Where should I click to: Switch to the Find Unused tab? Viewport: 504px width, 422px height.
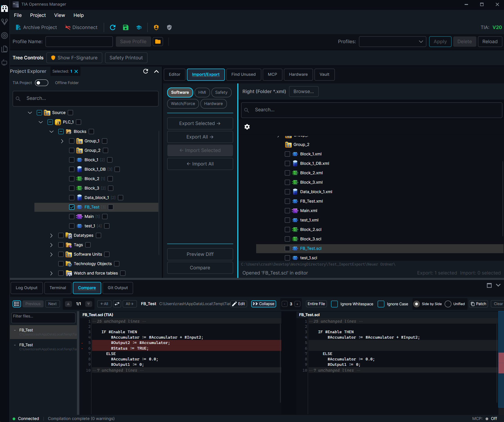click(x=243, y=74)
